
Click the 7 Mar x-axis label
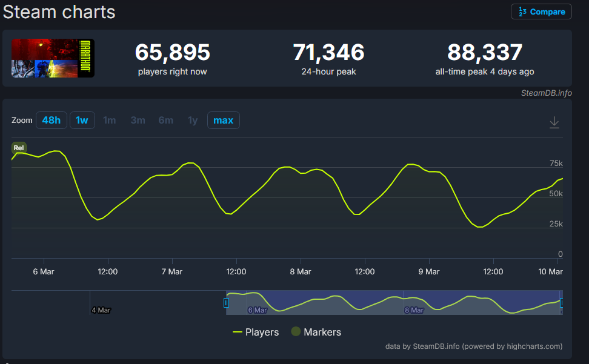click(172, 272)
